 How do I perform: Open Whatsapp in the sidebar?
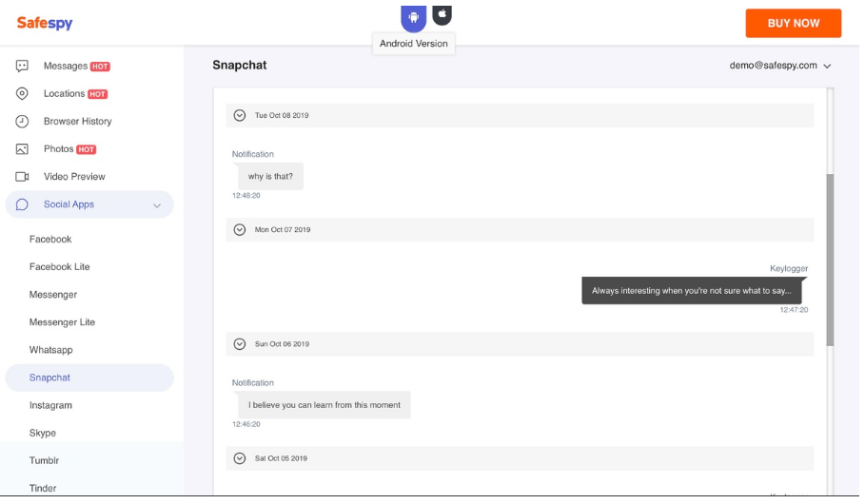pos(50,350)
